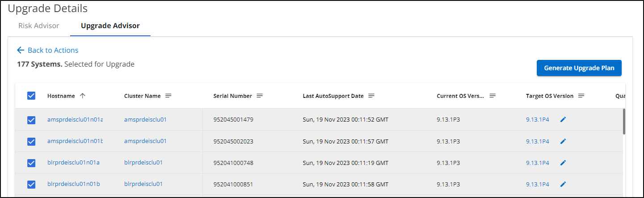The image size is (644, 198).
Task: Open Serial Number column filter menu
Action: [259, 96]
